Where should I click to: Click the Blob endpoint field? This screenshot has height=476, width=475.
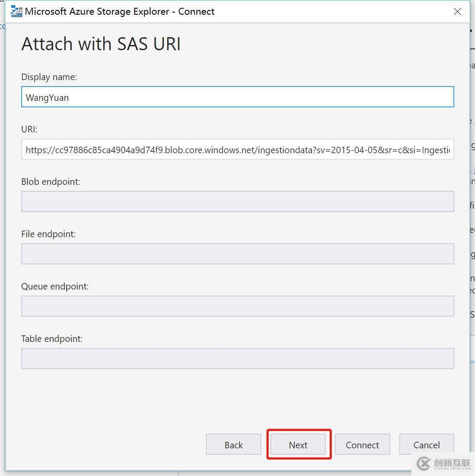pyautogui.click(x=237, y=202)
